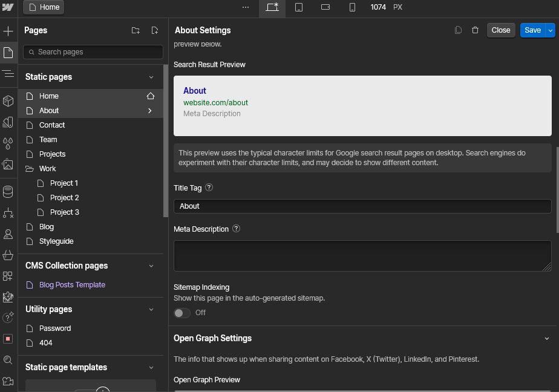The image size is (559, 392).
Task: Click the settings panel scrollbar
Action: tap(557, 189)
